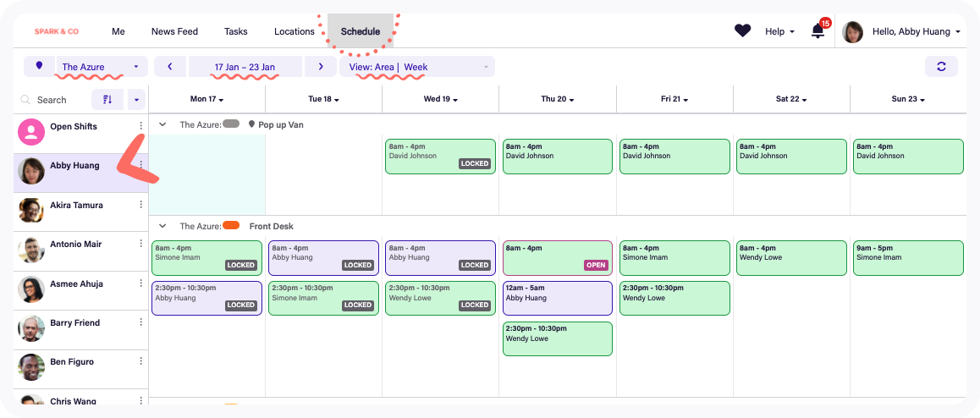This screenshot has height=418, width=980.
Task: Open Simone Imam's Sunday 9am - 5pm shift
Action: click(x=908, y=258)
